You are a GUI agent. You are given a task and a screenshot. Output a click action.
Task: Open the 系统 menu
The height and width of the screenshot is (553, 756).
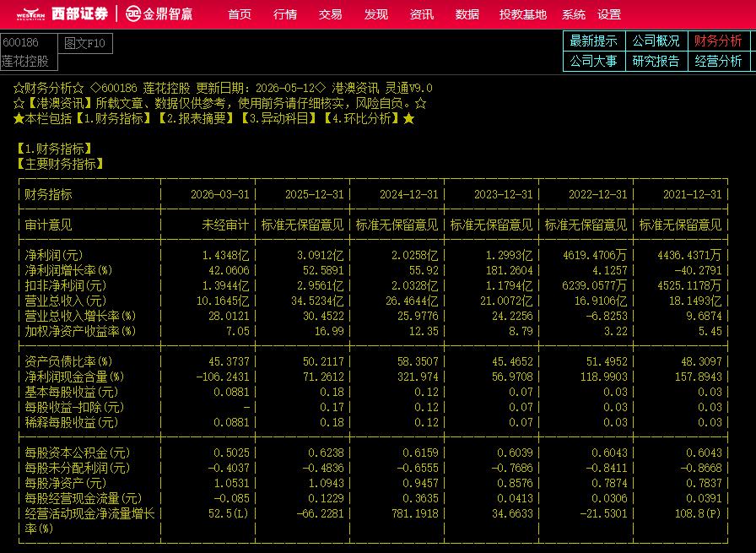[x=573, y=14]
